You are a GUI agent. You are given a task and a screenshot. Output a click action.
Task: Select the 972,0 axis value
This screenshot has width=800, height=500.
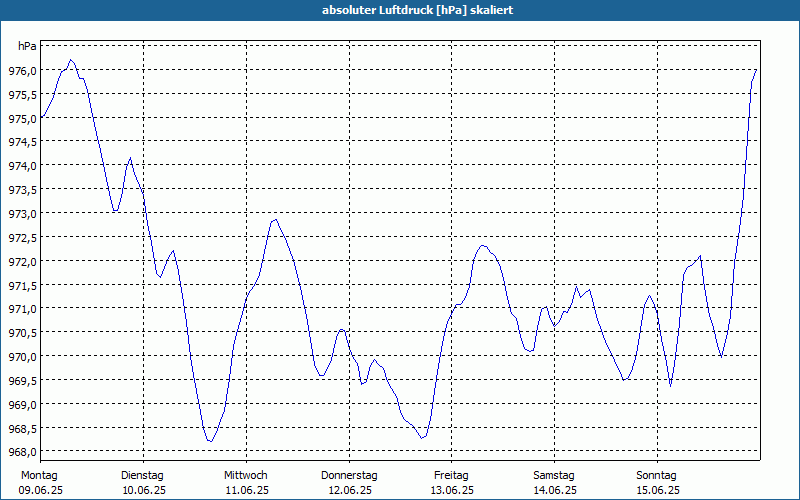coord(22,261)
